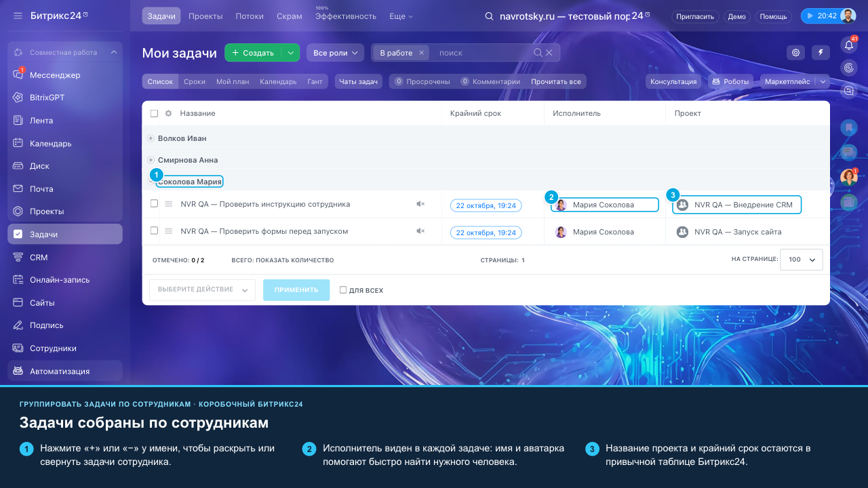Mute the task Проверить инструкцию сотрудника
The image size is (868, 488).
coord(420,204)
